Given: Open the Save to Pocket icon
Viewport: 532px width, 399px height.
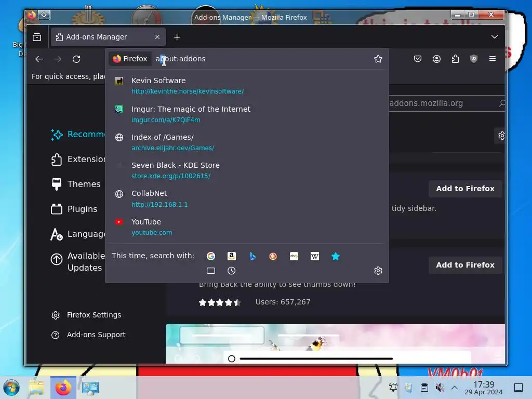Looking at the screenshot, I should pyautogui.click(x=418, y=59).
